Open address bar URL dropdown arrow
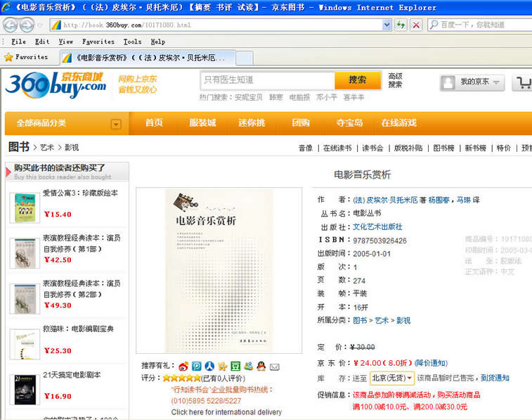 [387, 25]
